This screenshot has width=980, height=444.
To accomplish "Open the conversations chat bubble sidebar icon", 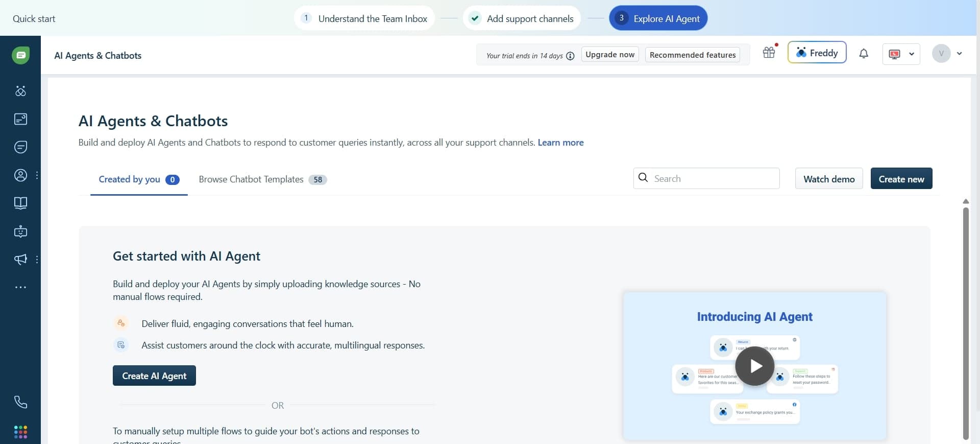I will [x=20, y=147].
